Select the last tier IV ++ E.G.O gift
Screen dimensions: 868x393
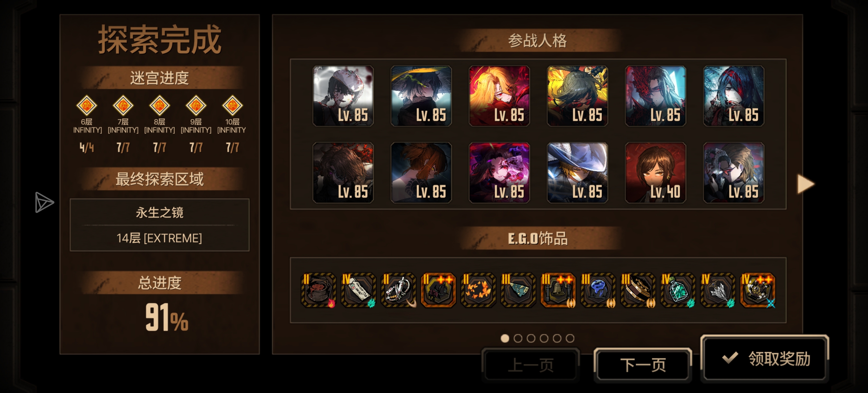tap(758, 290)
